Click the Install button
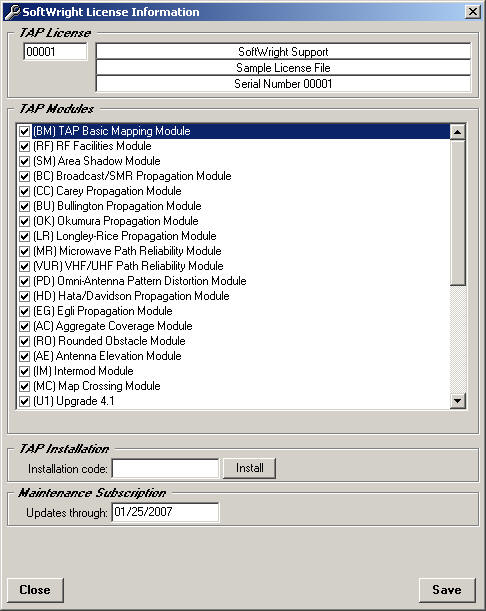Image resolution: width=486 pixels, height=611 pixels. pos(249,468)
